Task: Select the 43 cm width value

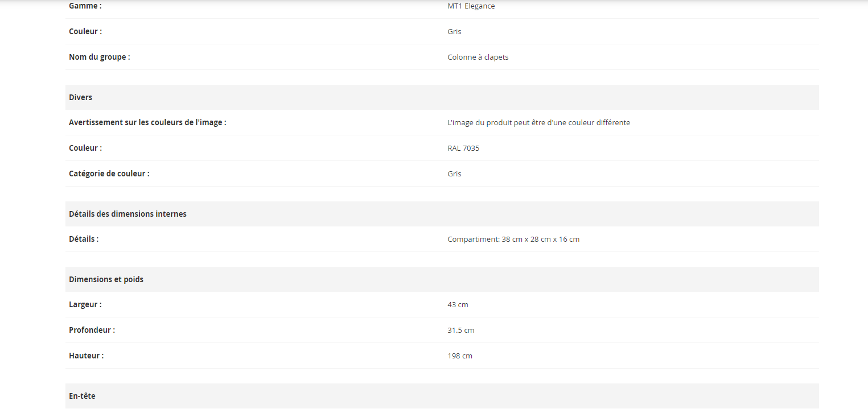Action: [458, 305]
